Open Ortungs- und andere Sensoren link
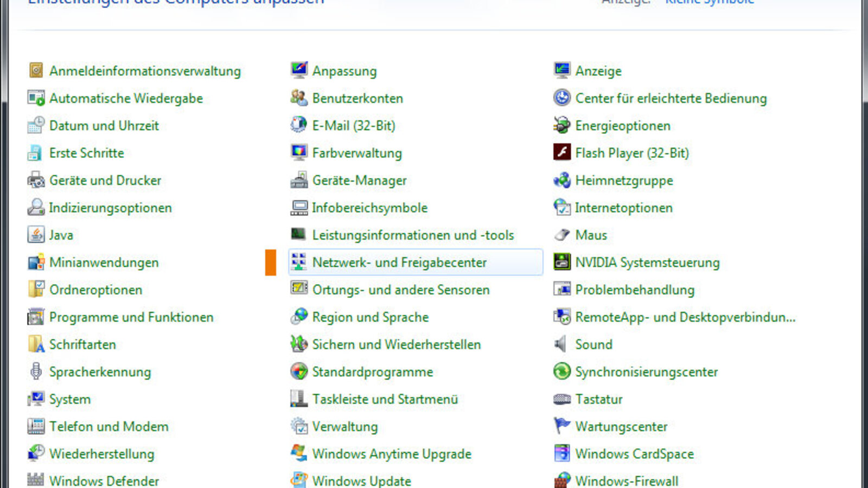This screenshot has width=868, height=488. click(x=401, y=290)
